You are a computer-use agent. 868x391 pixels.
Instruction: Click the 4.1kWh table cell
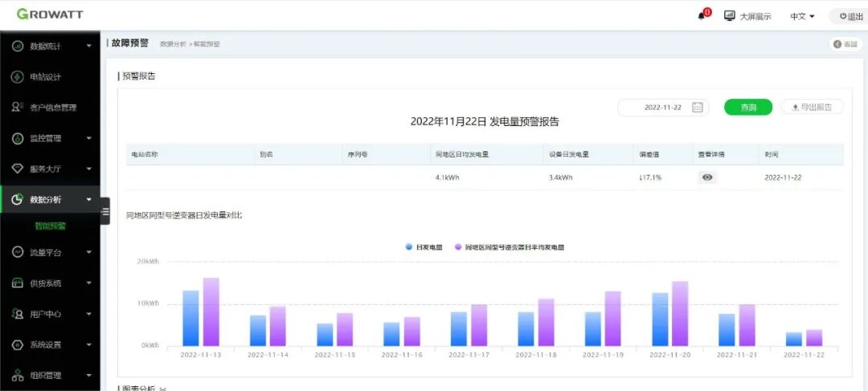[x=448, y=177]
